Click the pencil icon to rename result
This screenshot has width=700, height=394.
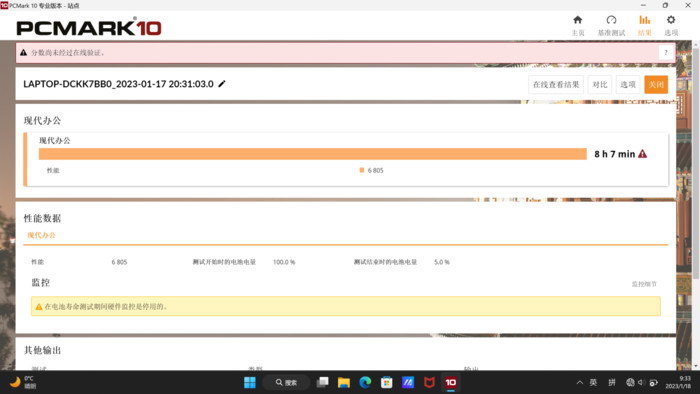pyautogui.click(x=222, y=84)
